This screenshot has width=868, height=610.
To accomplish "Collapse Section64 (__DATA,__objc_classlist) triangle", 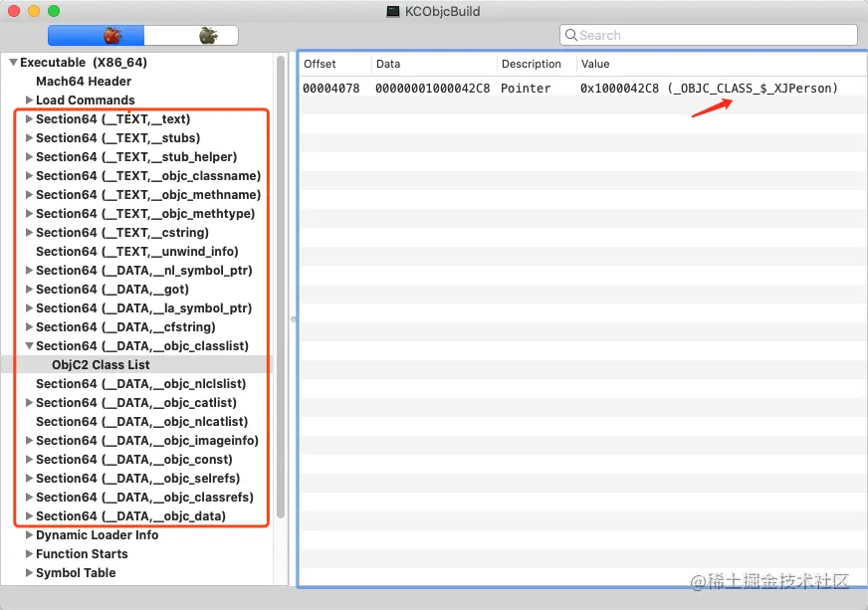I will [29, 346].
